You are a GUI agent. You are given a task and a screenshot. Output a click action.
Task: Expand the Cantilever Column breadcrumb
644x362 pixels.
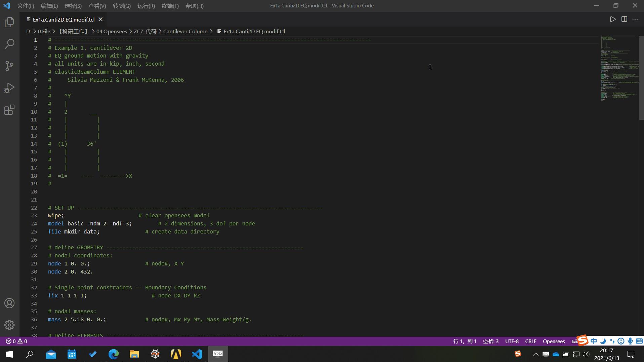(x=185, y=31)
